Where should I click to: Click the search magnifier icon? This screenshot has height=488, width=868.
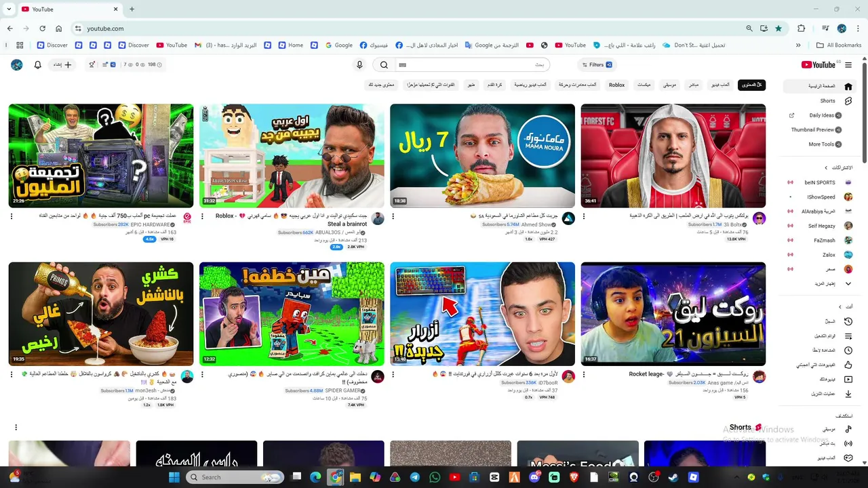point(384,65)
